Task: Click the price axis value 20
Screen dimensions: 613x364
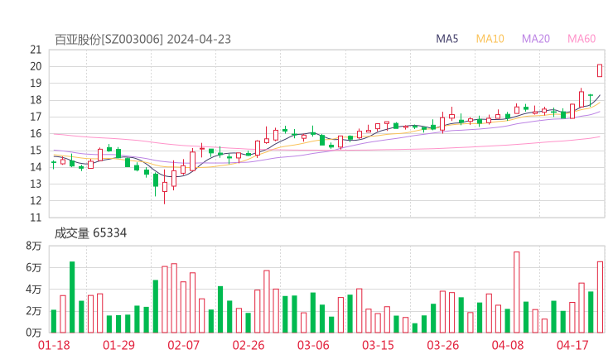Action: 36,66
